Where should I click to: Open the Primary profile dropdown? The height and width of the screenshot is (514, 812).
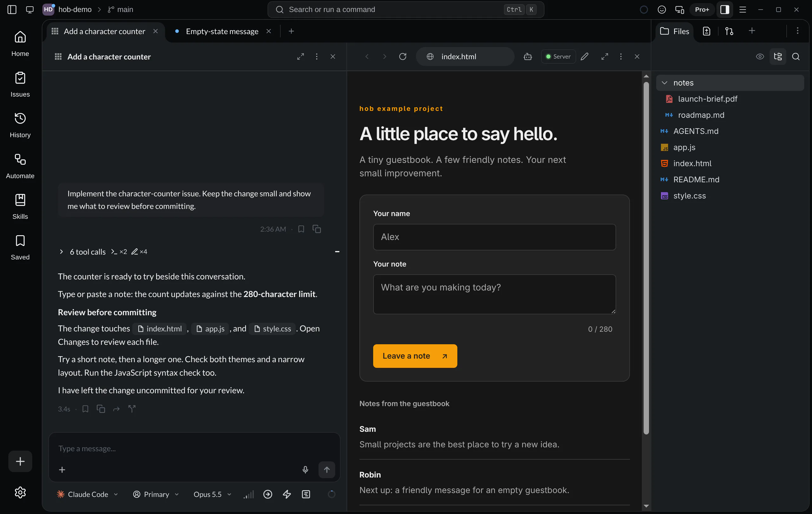156,494
